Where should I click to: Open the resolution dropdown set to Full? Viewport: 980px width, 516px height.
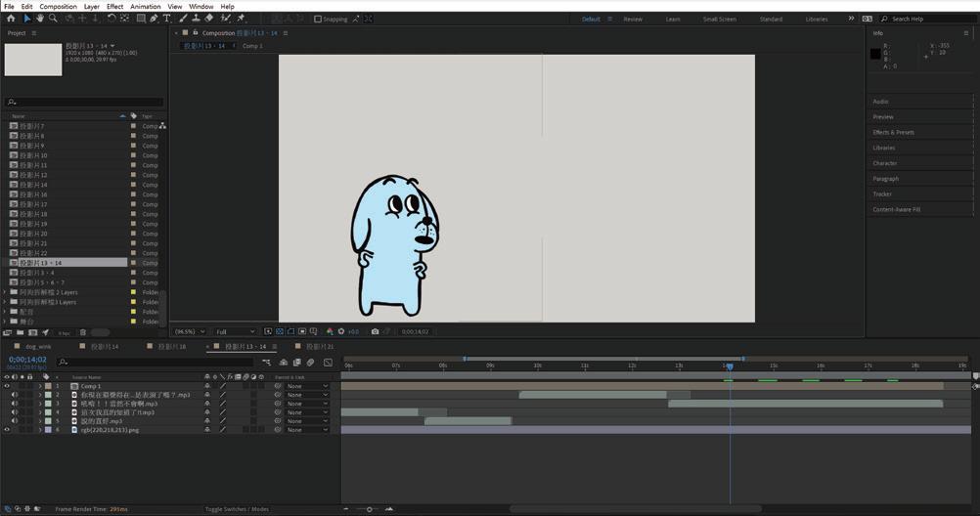(235, 331)
